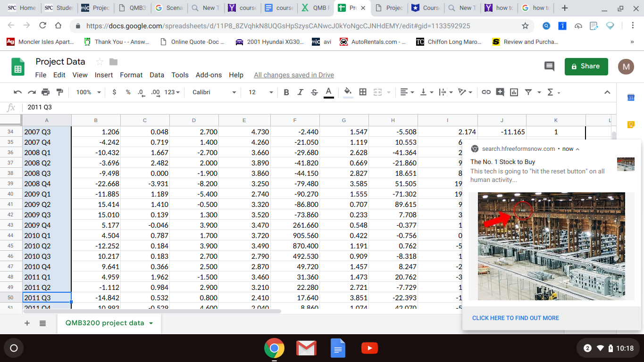This screenshot has width=644, height=362.
Task: Apply percent format
Action: [x=128, y=92]
